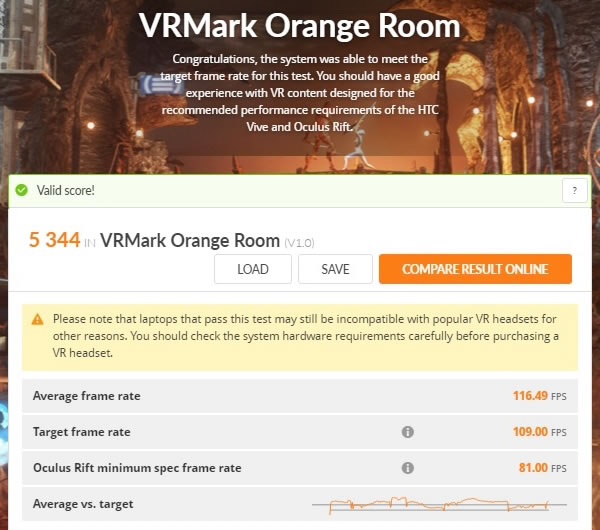Click the VRMark Orange Room page title
600x530 pixels.
pos(300,26)
